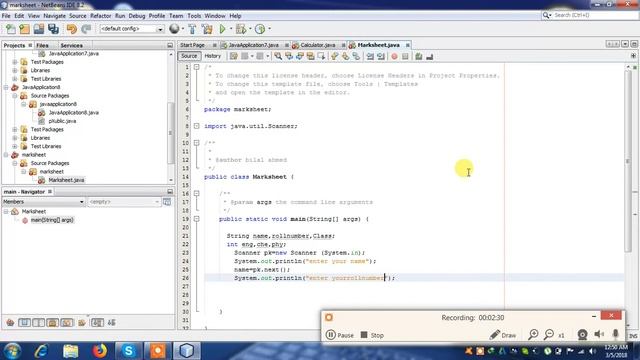Click the zoom out magnifier in recorder
The height and width of the screenshot is (360, 640).
(549, 335)
